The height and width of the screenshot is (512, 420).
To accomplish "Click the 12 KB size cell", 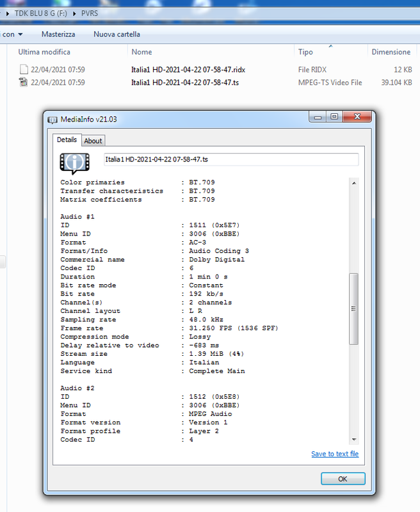I will click(x=403, y=70).
